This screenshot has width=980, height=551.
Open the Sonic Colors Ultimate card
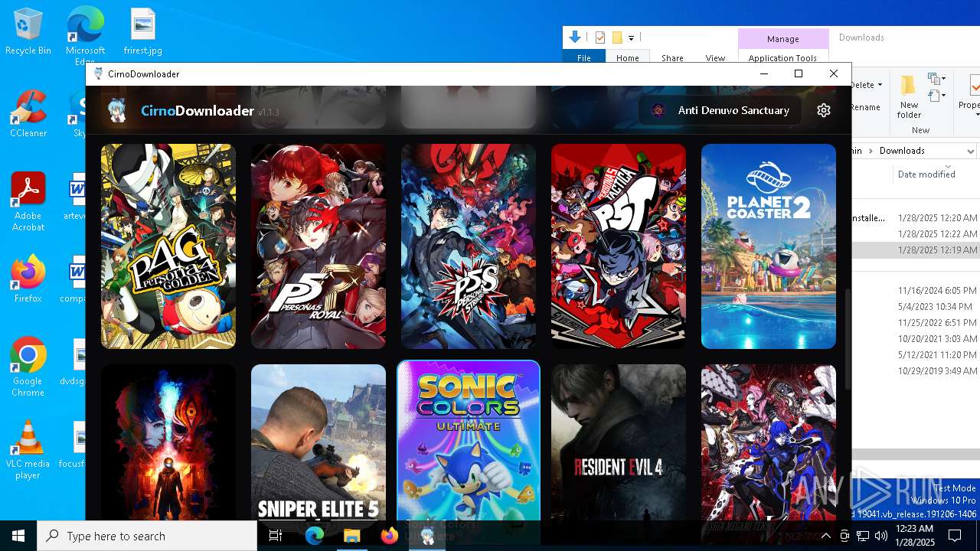pyautogui.click(x=469, y=441)
